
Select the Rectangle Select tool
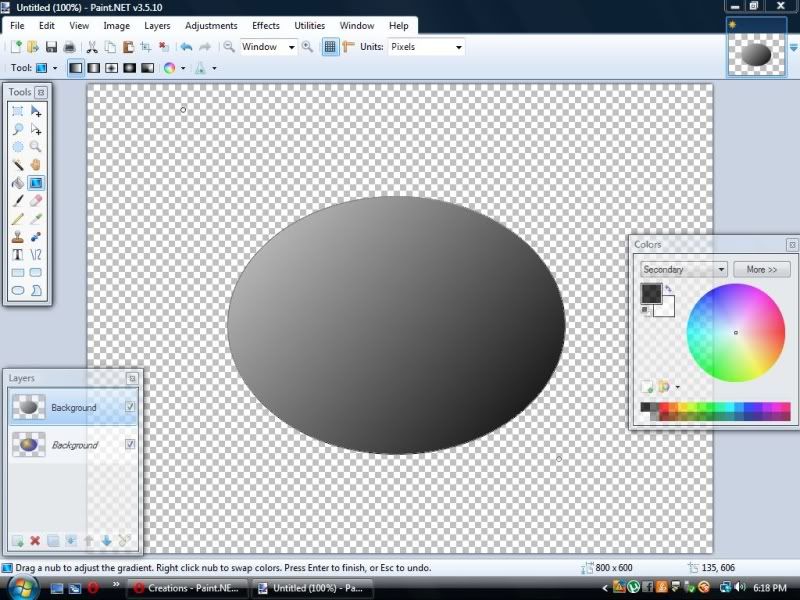(x=18, y=111)
